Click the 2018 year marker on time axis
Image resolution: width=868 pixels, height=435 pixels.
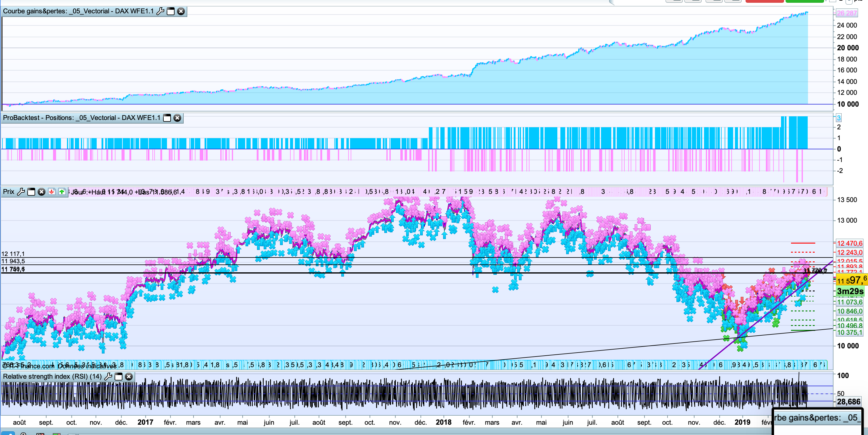[x=443, y=422]
